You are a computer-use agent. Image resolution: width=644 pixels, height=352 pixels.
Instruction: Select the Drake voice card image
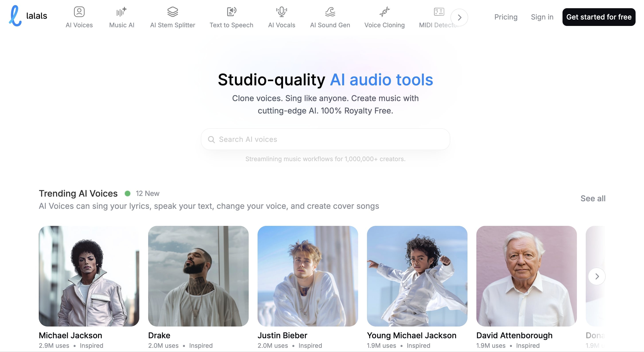tap(198, 276)
